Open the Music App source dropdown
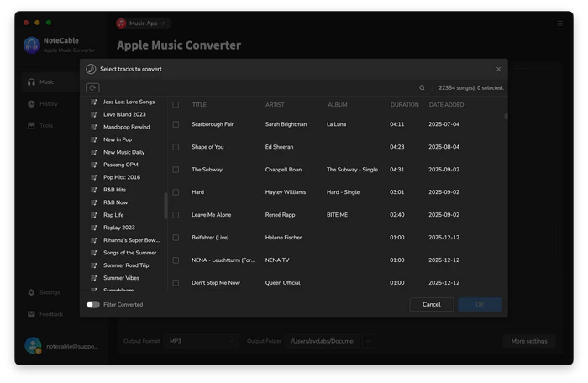The height and width of the screenshot is (383, 588). coord(144,24)
